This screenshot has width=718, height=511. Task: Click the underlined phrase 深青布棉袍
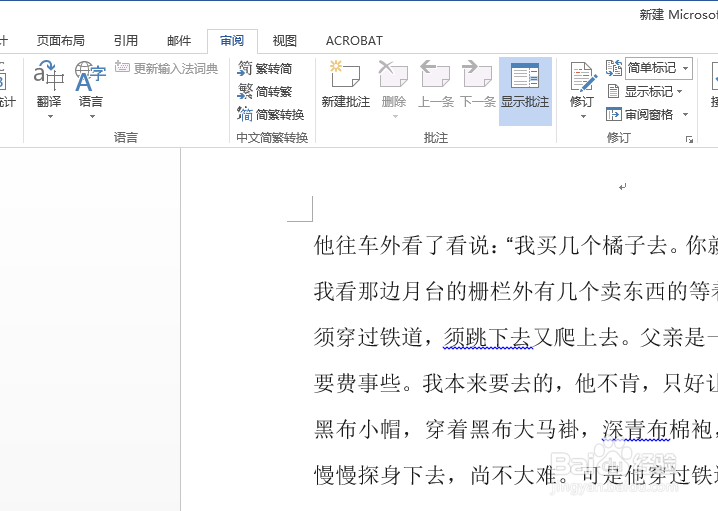pyautogui.click(x=656, y=429)
